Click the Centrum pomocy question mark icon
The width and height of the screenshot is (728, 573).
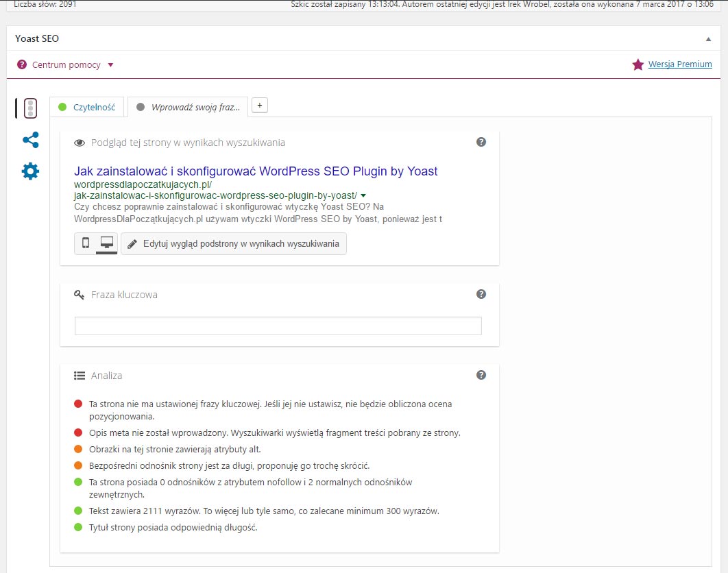coord(22,64)
